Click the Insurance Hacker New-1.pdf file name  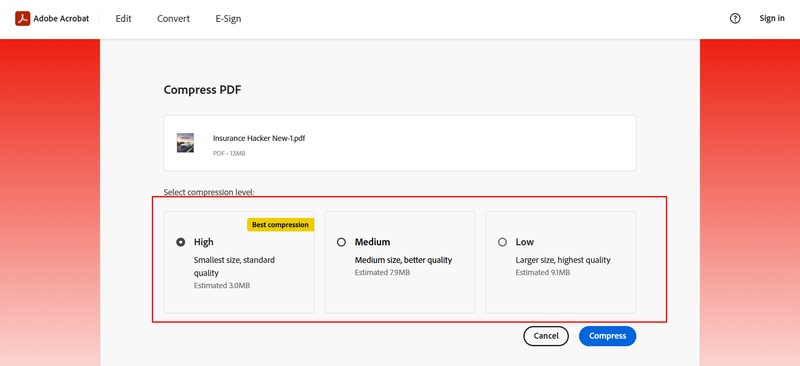point(259,138)
